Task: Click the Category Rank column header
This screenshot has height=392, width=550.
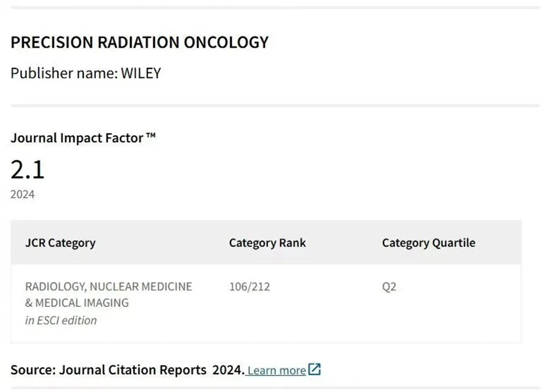Action: point(267,243)
